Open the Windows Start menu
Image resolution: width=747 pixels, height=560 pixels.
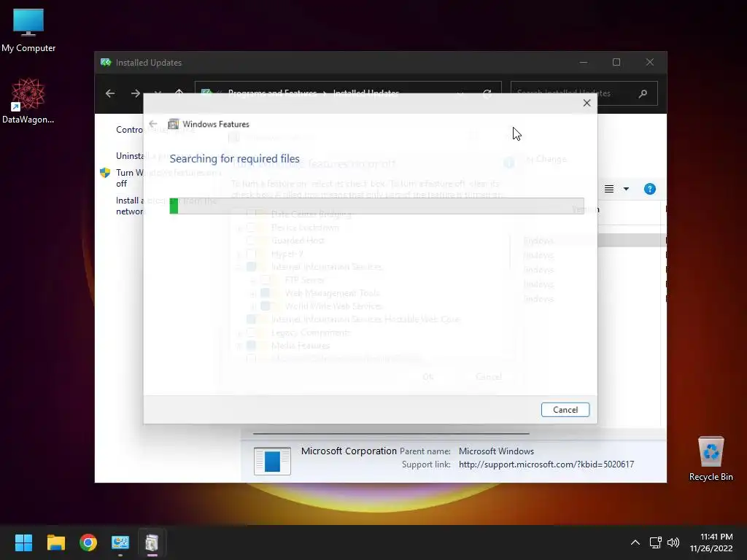pos(23,542)
